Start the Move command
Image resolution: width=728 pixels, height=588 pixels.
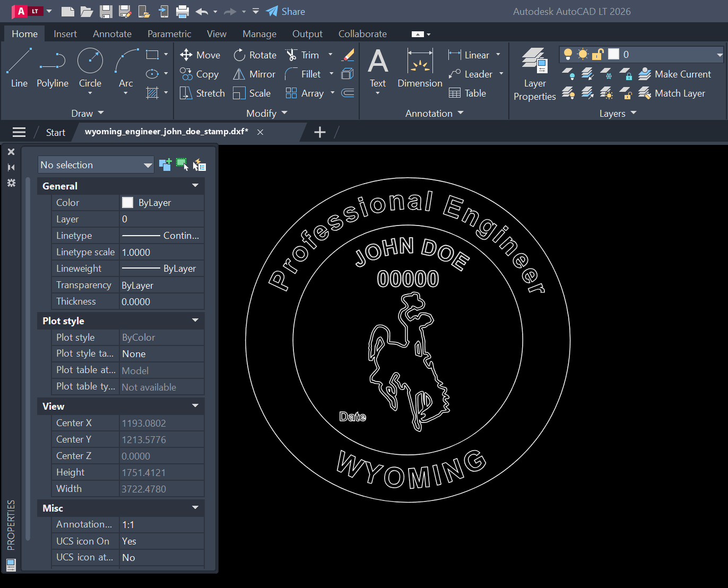(200, 55)
